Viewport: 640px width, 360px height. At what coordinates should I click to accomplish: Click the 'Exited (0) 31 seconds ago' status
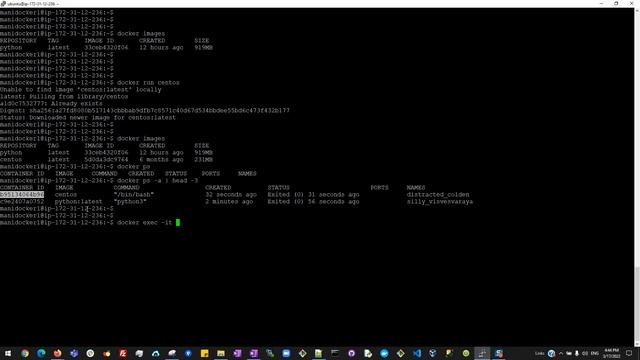point(313,195)
